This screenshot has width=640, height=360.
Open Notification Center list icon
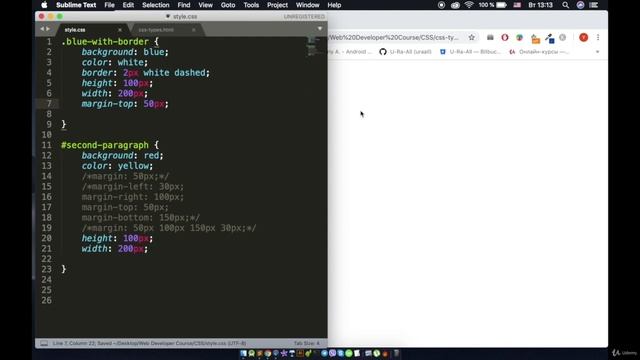click(x=594, y=5)
